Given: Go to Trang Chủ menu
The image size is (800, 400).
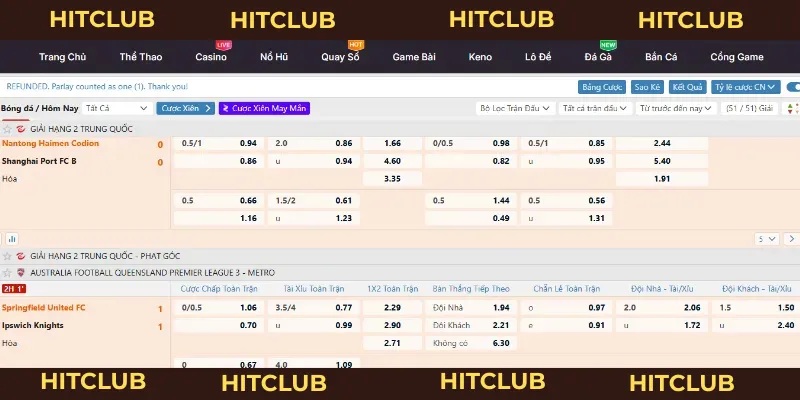Looking at the screenshot, I should click(x=63, y=57).
